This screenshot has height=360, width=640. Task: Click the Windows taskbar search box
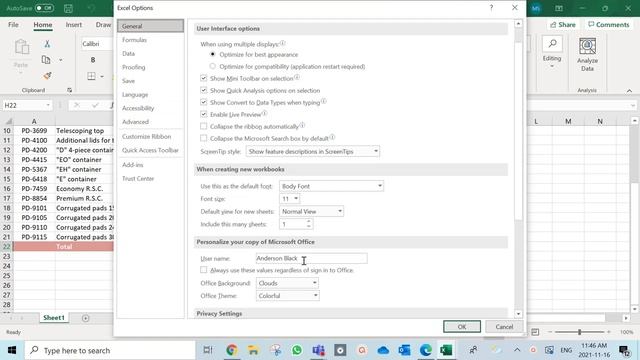111,350
